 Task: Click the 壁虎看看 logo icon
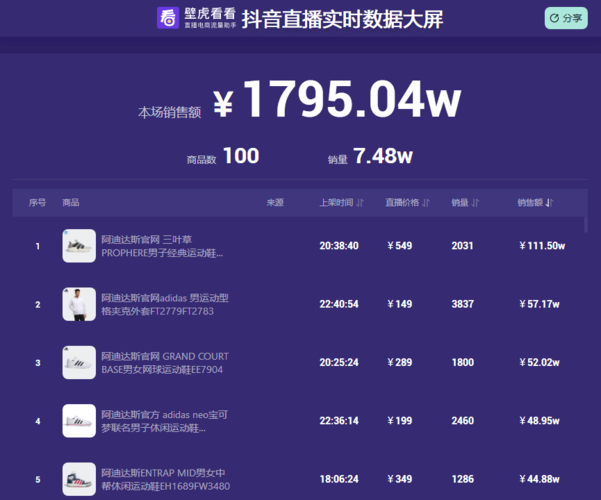point(168,18)
